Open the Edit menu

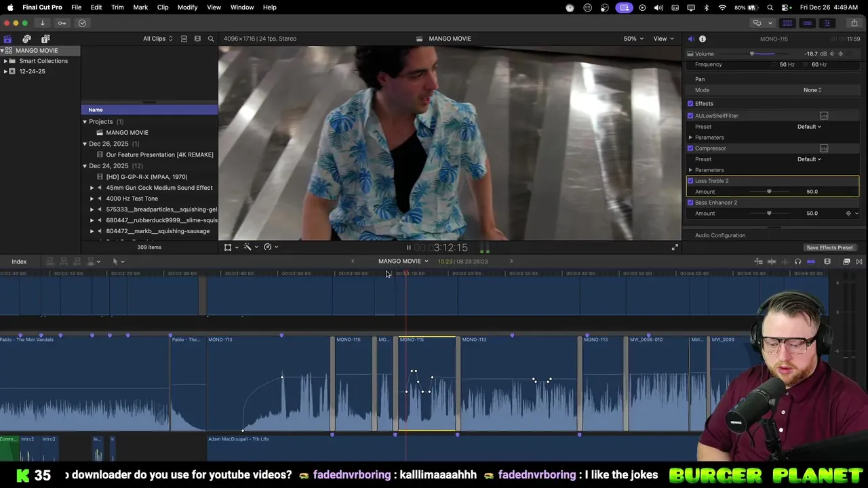pyautogui.click(x=96, y=7)
